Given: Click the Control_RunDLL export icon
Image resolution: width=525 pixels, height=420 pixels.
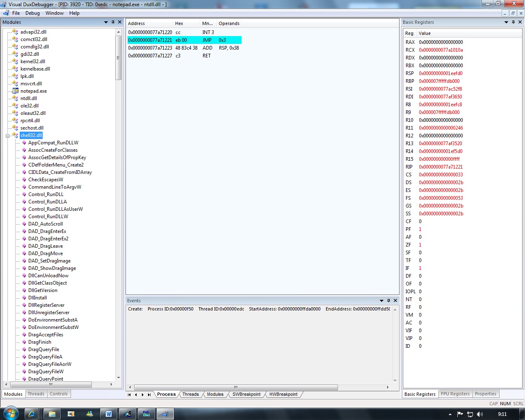Looking at the screenshot, I should (x=24, y=194).
